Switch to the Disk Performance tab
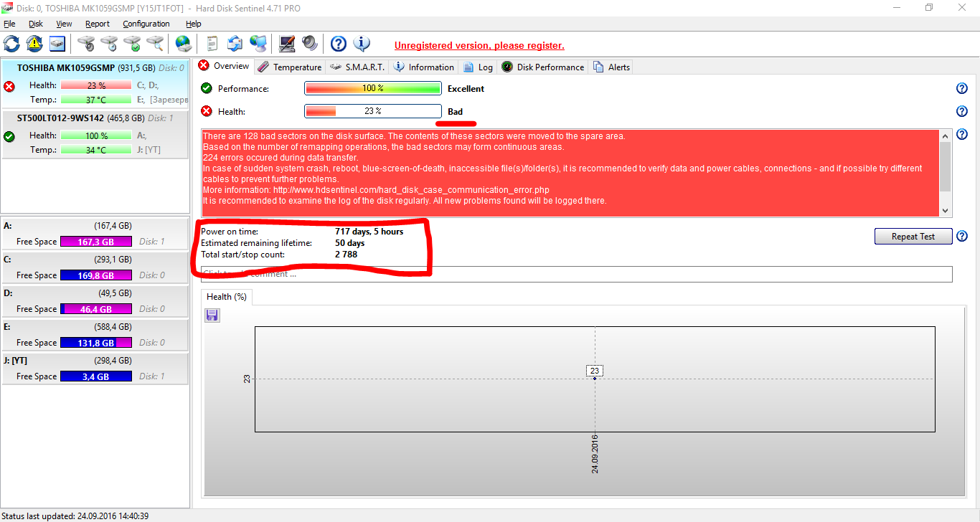The image size is (980, 522). (x=543, y=67)
